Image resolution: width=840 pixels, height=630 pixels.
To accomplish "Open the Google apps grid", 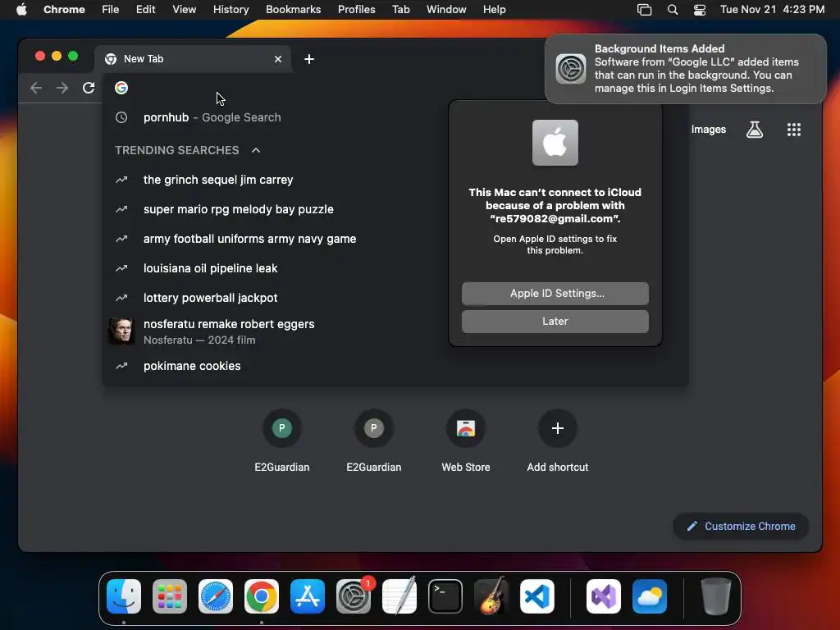I will click(794, 129).
